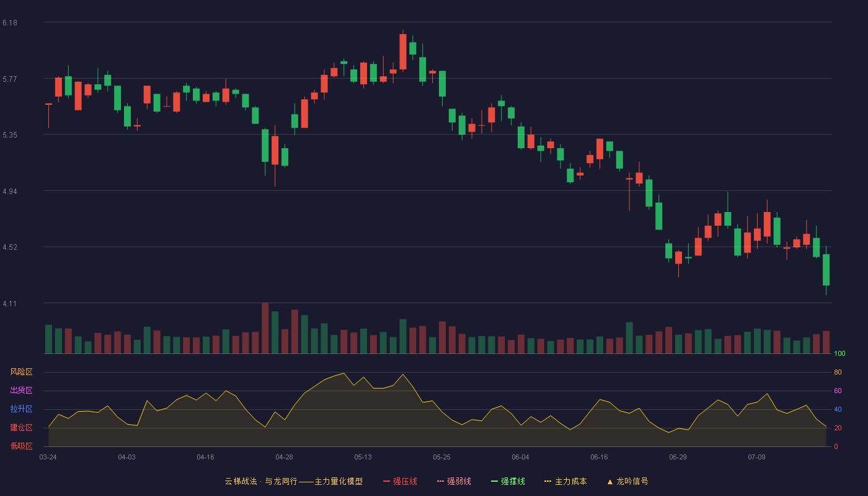This screenshot has height=496, width=868.
Task: Click the 4.94 price axis label
Action: [10, 192]
